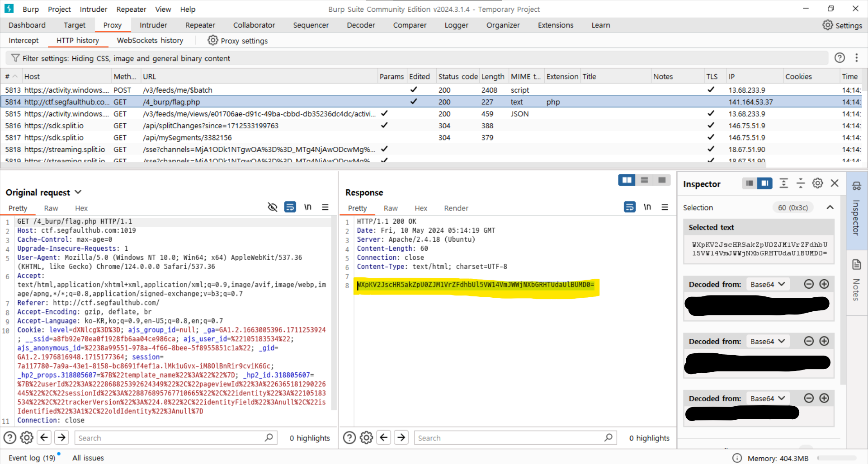Open response search settings gear
The image size is (868, 464).
[x=366, y=437]
